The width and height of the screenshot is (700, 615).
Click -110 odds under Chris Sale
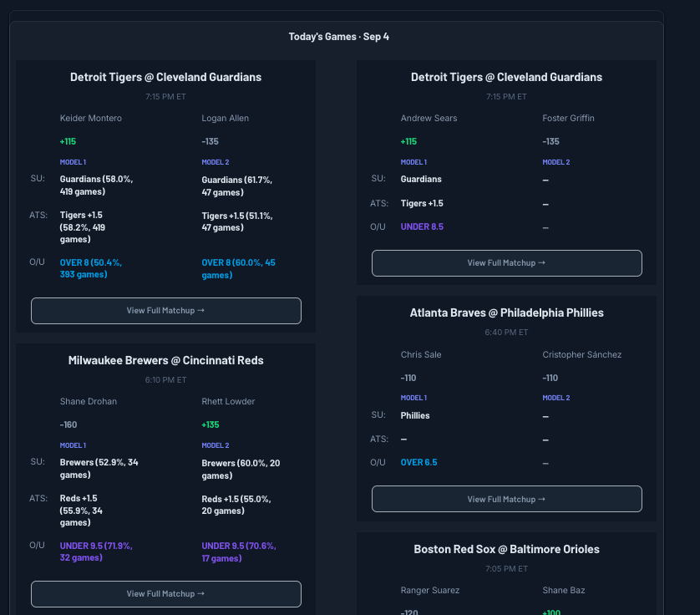(x=408, y=378)
